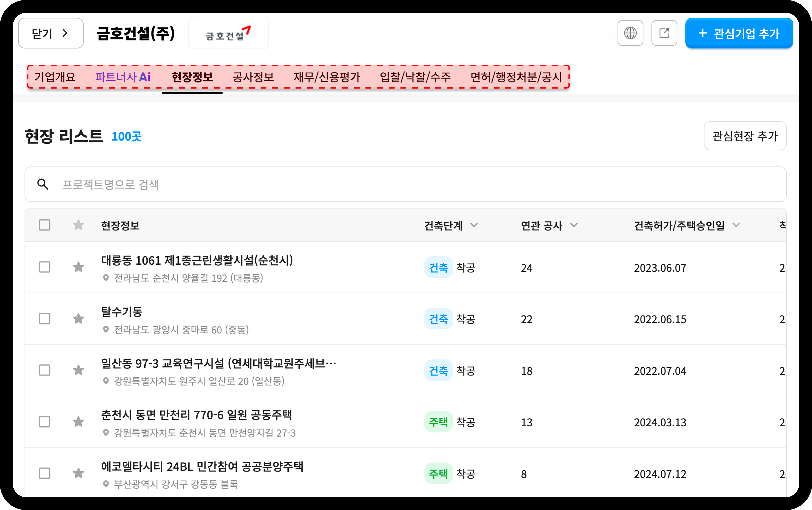Click the 건축 tag in 탈수기동 row
This screenshot has width=812, height=510.
[438, 319]
